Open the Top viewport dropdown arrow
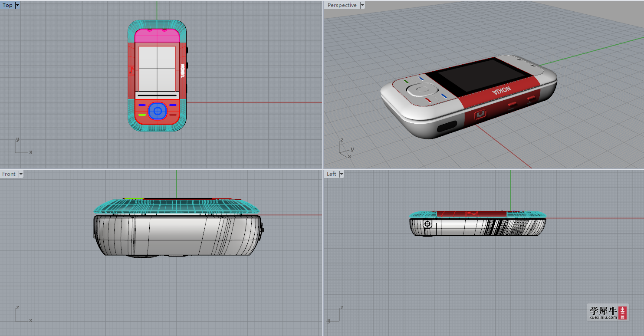This screenshot has height=336, width=644. [17, 5]
